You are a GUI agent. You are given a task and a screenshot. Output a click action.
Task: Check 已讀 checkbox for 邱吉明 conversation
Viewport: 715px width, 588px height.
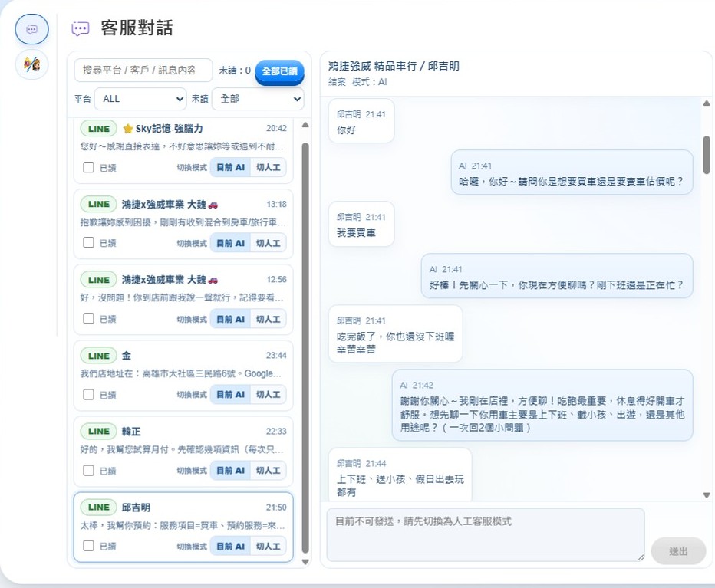point(89,546)
